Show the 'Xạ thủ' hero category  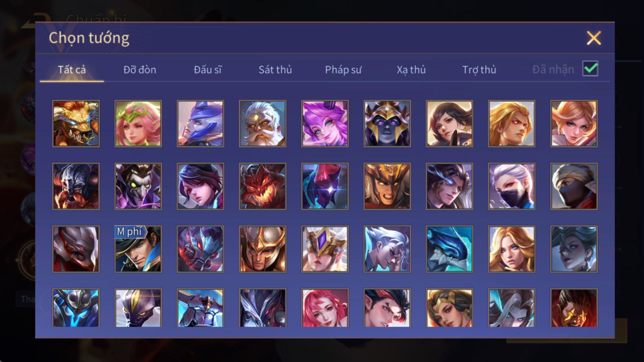[x=411, y=70]
